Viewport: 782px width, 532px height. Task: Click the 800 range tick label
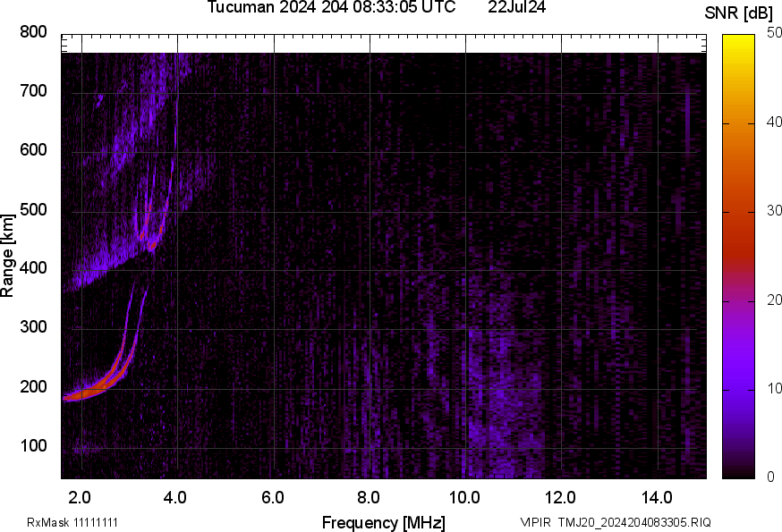[x=33, y=33]
